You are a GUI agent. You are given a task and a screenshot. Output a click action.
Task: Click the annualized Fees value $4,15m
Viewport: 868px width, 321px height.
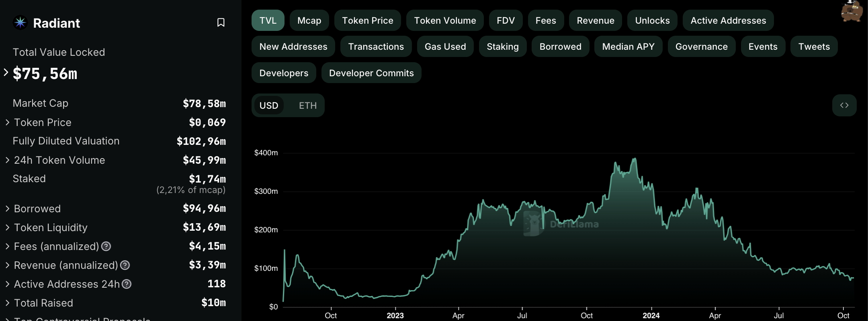pos(207,246)
